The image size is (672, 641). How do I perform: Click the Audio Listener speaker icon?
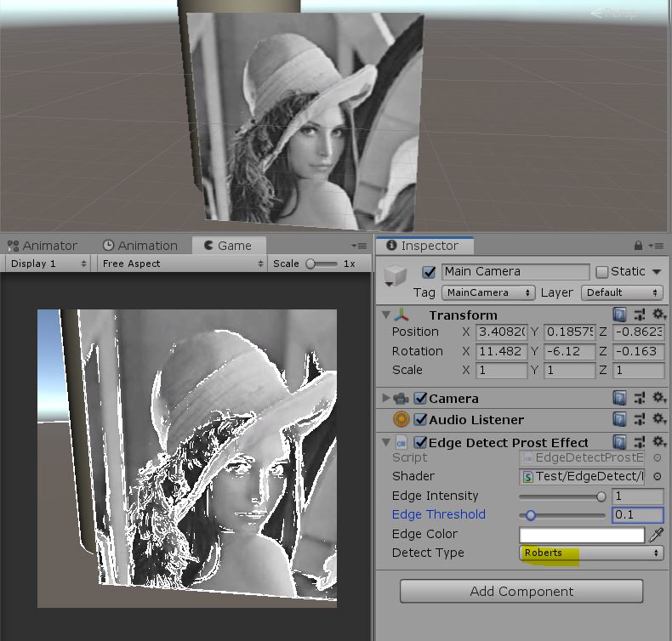pos(401,419)
